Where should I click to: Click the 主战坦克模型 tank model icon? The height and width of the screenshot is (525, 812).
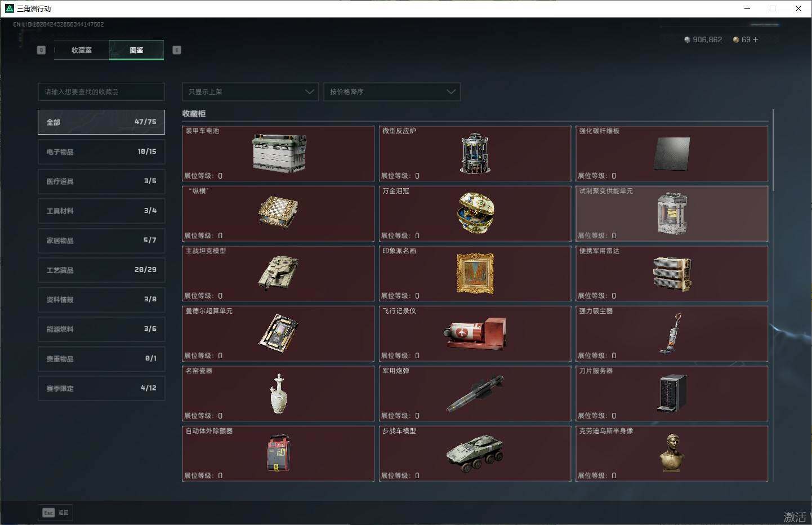(x=278, y=273)
